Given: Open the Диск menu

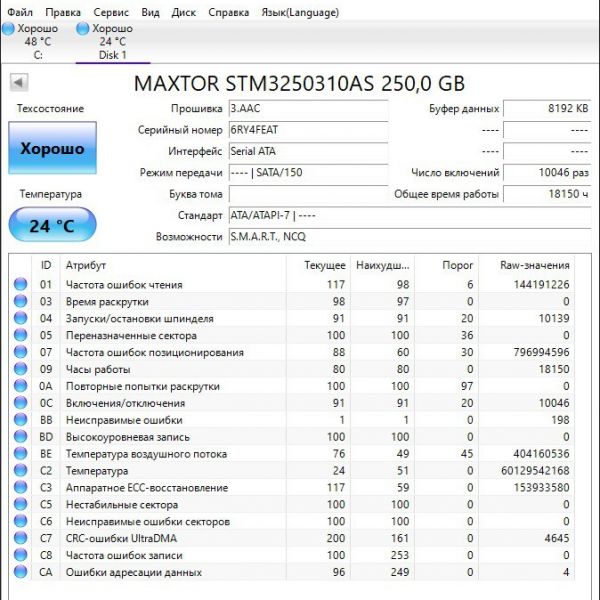Looking at the screenshot, I should (x=184, y=12).
